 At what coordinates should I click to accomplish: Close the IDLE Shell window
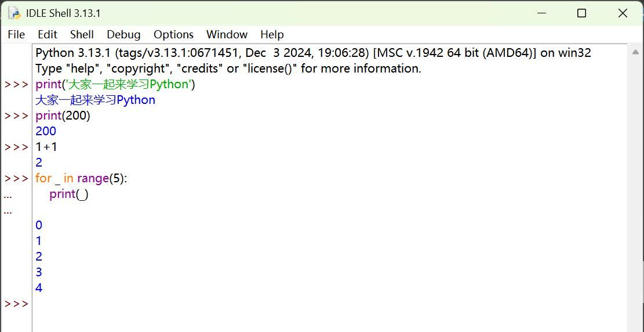(x=623, y=13)
